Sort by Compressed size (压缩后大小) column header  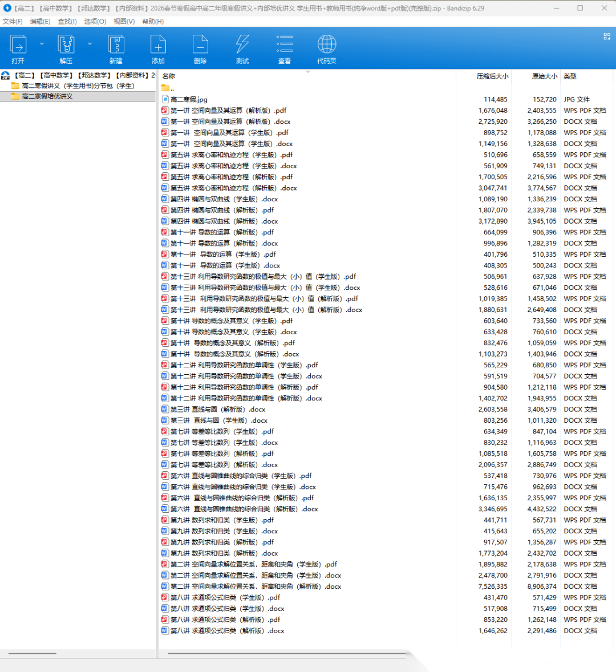click(492, 76)
